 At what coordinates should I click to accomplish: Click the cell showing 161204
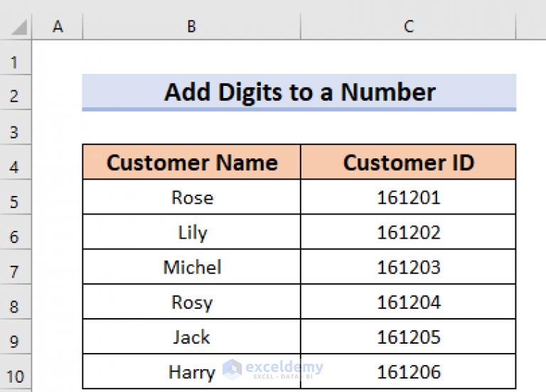click(x=408, y=302)
